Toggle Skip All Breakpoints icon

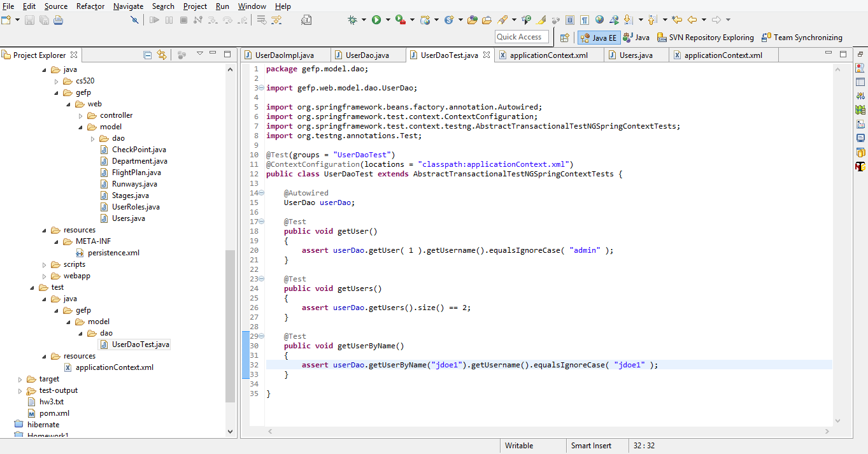click(134, 20)
